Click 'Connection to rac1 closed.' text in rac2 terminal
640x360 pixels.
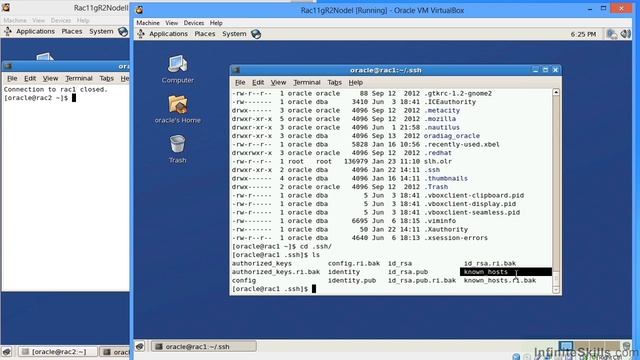coord(56,89)
